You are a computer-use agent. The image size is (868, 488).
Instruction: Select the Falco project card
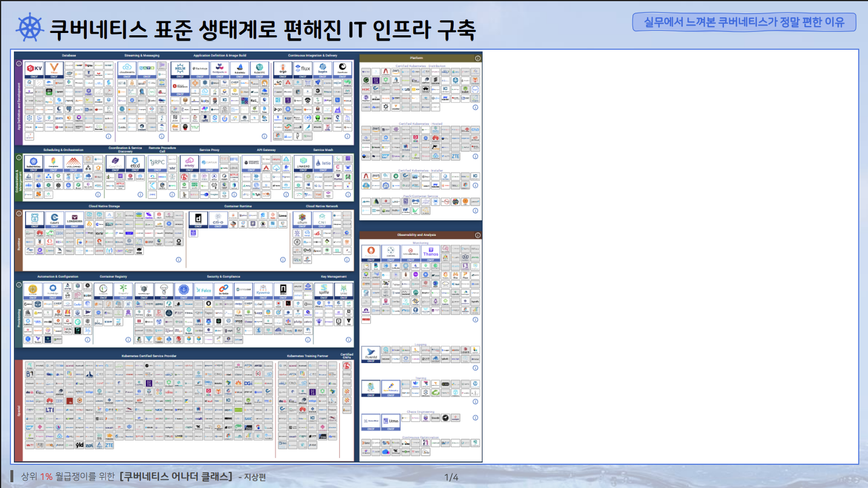coord(204,291)
